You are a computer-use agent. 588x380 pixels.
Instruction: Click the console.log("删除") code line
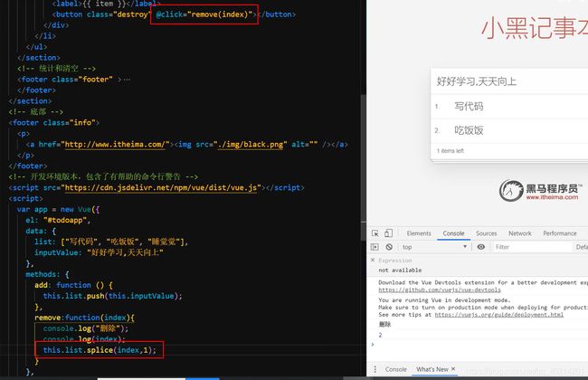click(86, 328)
